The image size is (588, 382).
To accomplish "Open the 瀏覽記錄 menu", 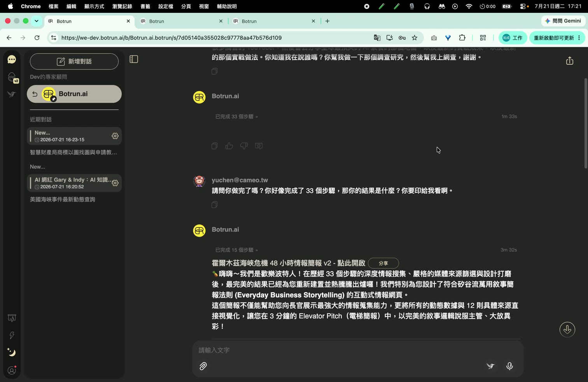I will pos(122,6).
